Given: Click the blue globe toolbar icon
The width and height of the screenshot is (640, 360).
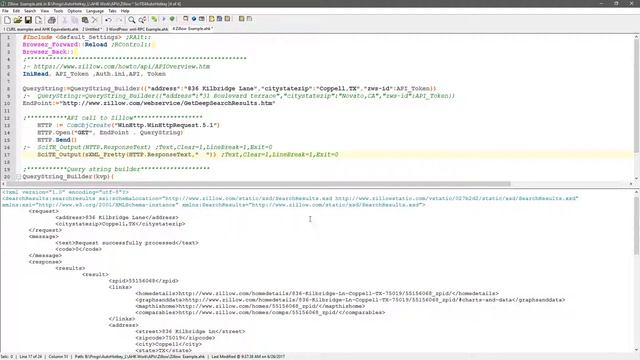Looking at the screenshot, I should click(x=194, y=19).
